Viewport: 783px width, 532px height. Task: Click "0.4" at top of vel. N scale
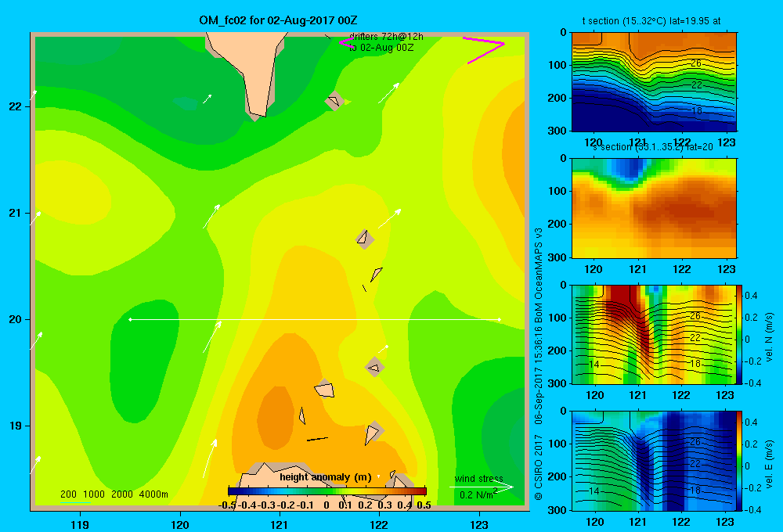751,296
